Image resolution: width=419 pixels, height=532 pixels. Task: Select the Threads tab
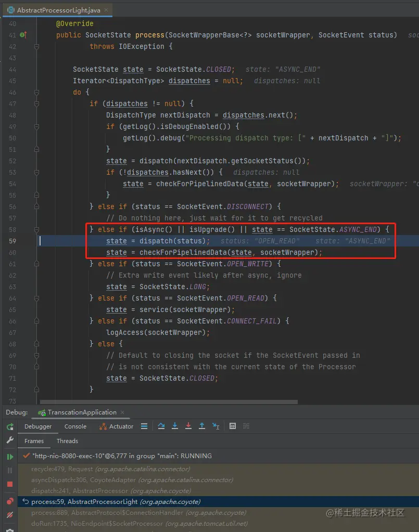[67, 441]
